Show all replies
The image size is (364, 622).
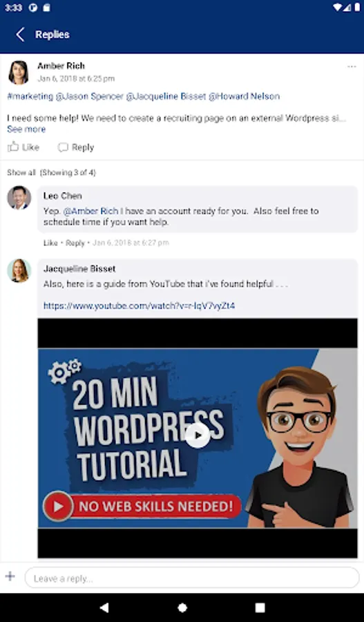[x=21, y=173]
